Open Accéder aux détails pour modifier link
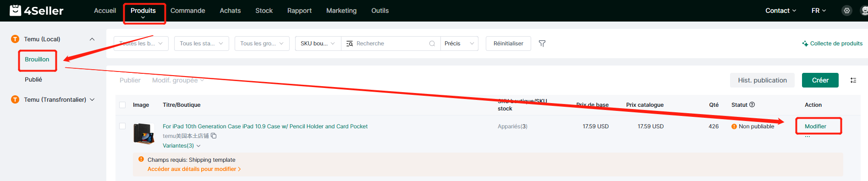This screenshot has height=181, width=868. point(194,169)
